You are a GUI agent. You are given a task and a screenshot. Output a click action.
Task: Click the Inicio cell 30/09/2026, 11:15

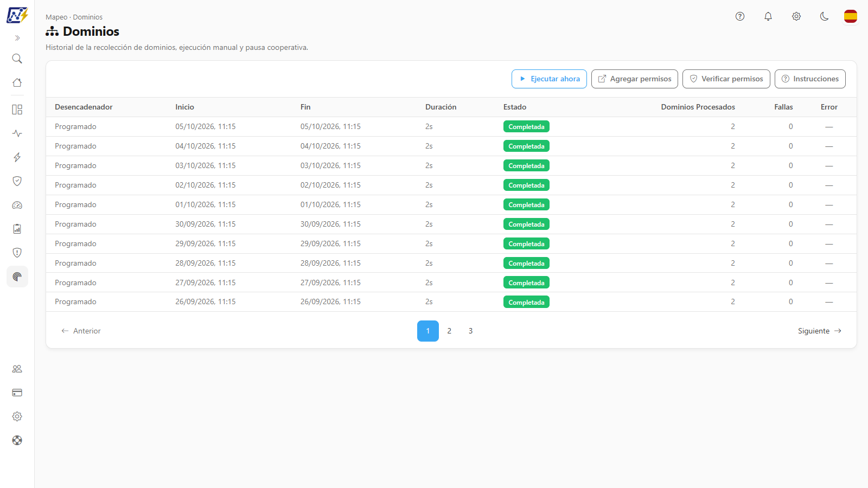(x=205, y=224)
